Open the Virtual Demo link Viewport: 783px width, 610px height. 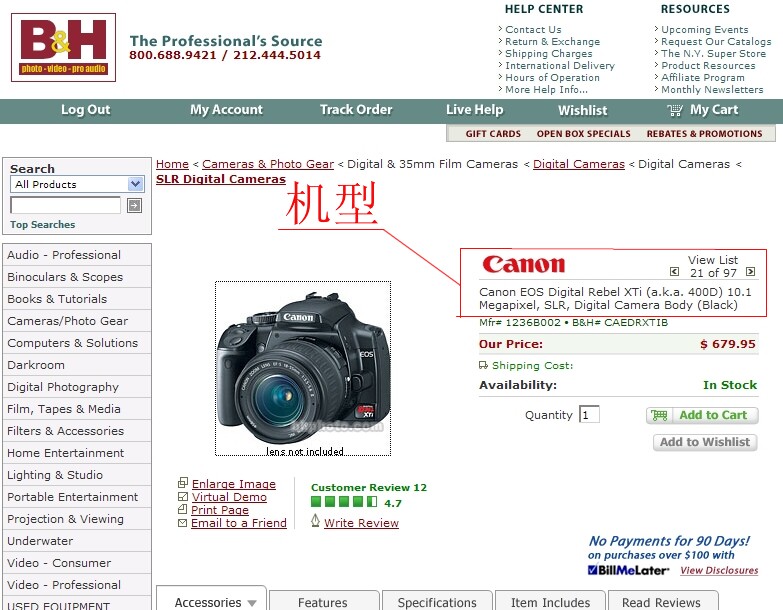point(229,497)
